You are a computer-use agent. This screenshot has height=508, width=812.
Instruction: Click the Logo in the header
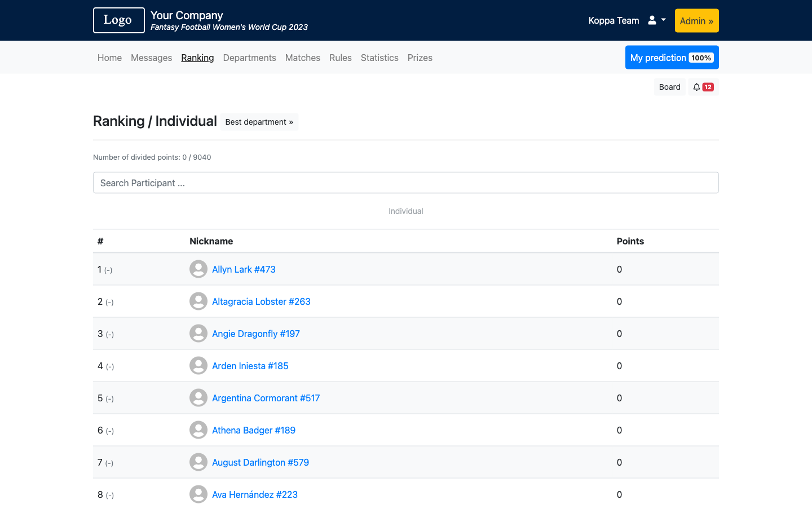tap(118, 20)
